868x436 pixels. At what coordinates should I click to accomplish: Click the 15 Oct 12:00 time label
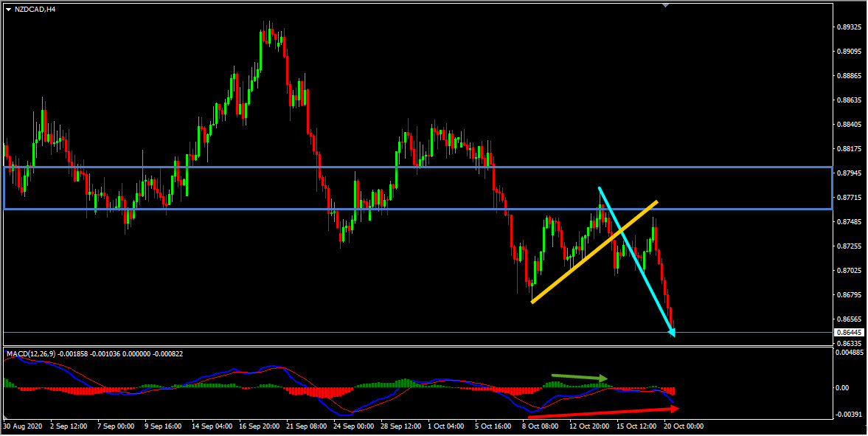coord(637,427)
